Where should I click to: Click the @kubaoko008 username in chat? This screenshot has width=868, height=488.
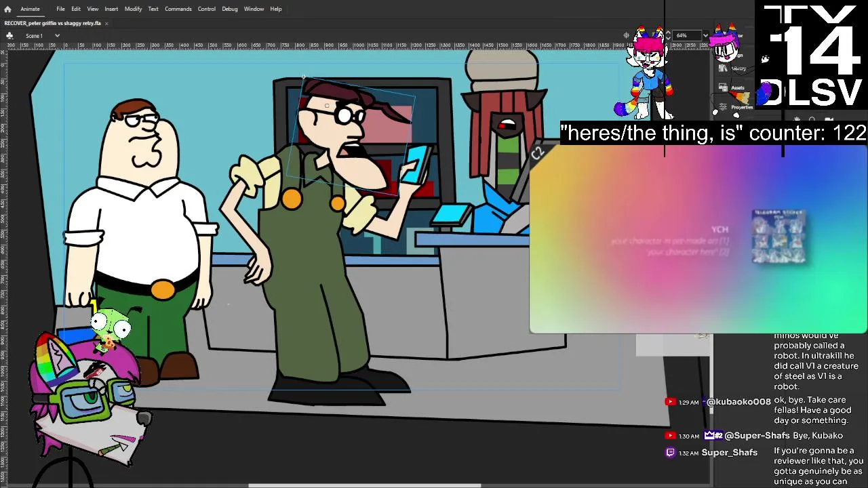coord(738,402)
